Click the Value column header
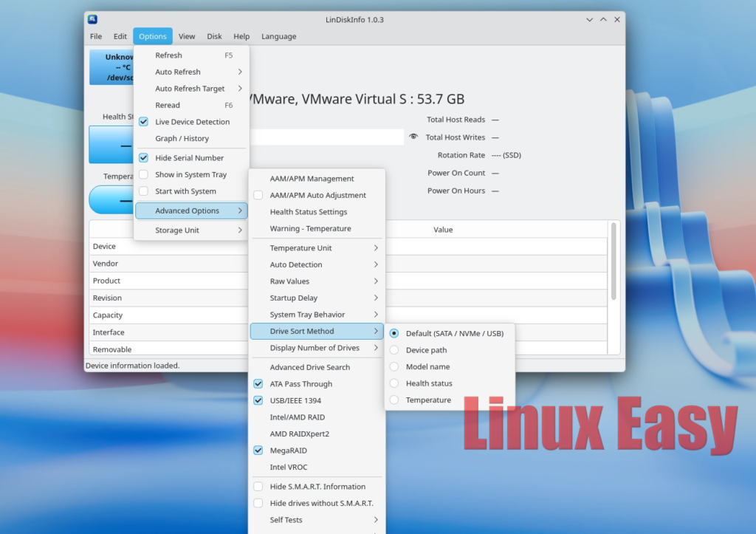Viewport: 756px width, 534px height. pos(443,230)
